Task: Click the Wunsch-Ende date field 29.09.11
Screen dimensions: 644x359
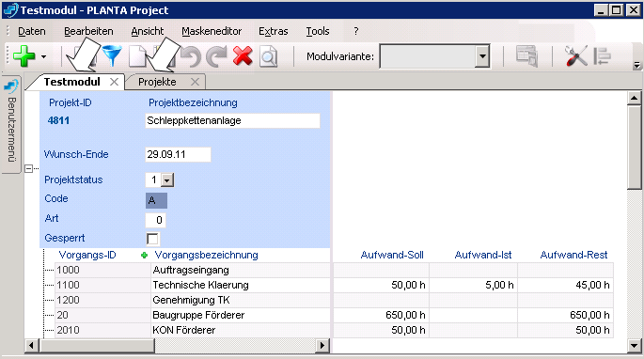Action: [178, 154]
